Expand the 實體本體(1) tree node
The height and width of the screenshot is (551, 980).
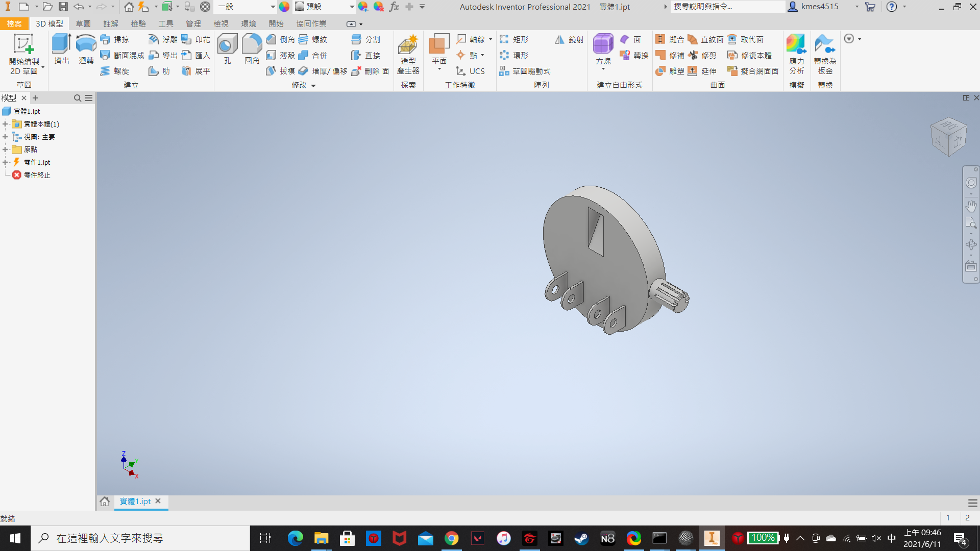point(5,124)
